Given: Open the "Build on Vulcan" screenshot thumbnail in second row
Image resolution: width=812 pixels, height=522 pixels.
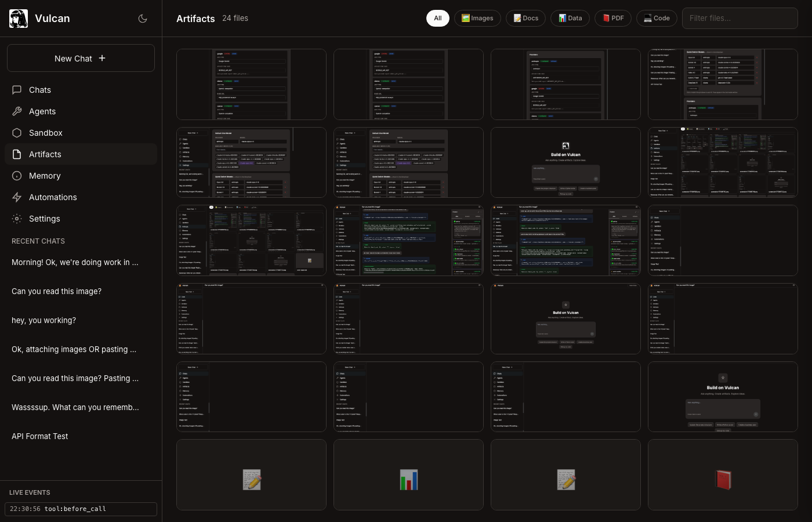Looking at the screenshot, I should (565, 162).
